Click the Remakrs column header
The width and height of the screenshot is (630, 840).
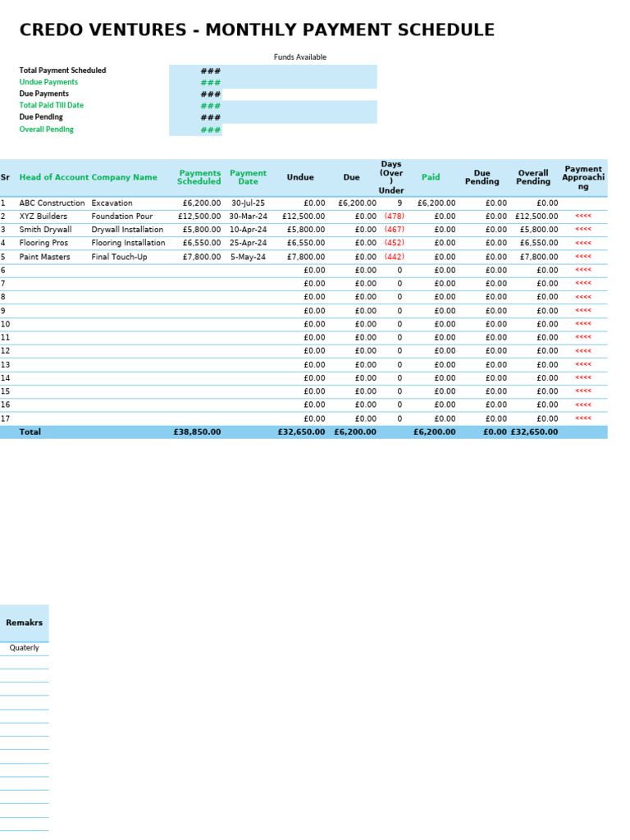[24, 623]
